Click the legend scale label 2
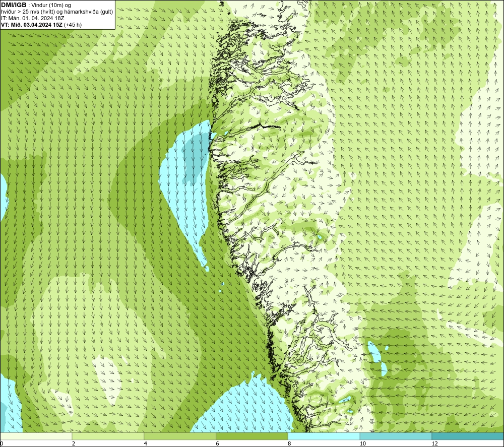 tap(74, 443)
